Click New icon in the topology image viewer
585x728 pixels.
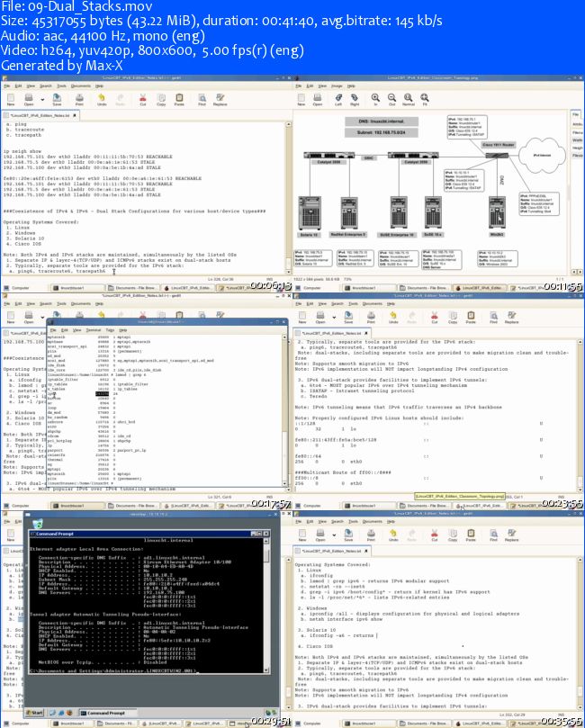(x=301, y=99)
